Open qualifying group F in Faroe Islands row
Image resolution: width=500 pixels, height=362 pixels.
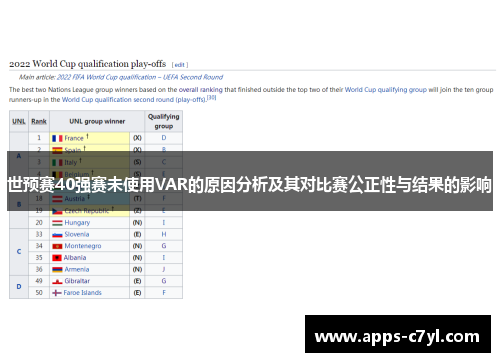point(164,293)
